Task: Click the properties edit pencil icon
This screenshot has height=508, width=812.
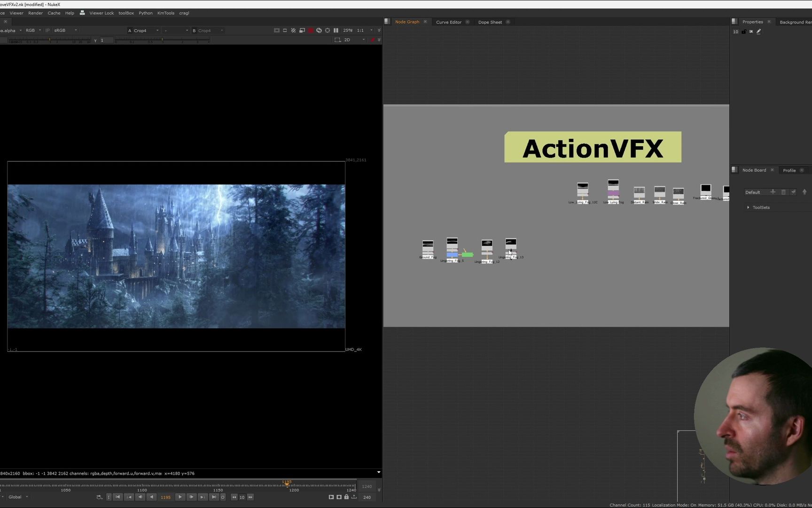Action: [758, 32]
